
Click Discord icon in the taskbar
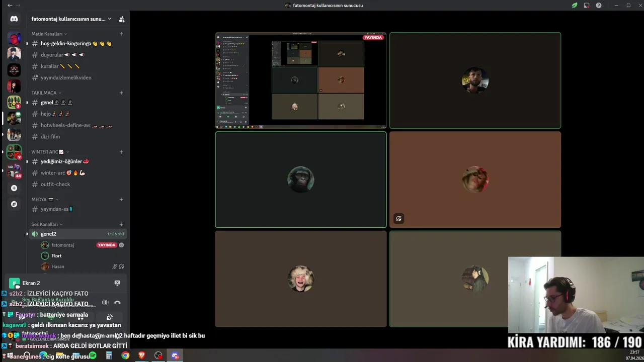[x=175, y=355]
